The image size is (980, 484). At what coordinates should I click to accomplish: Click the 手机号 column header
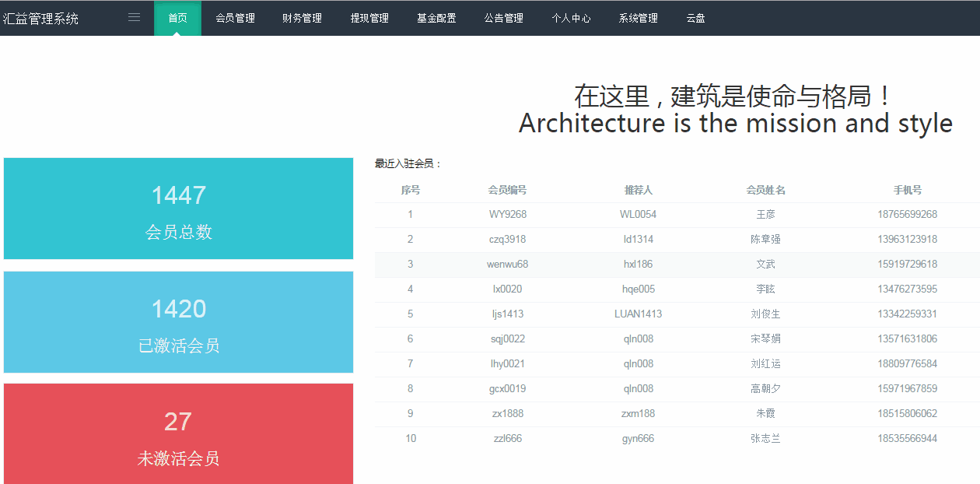point(908,190)
